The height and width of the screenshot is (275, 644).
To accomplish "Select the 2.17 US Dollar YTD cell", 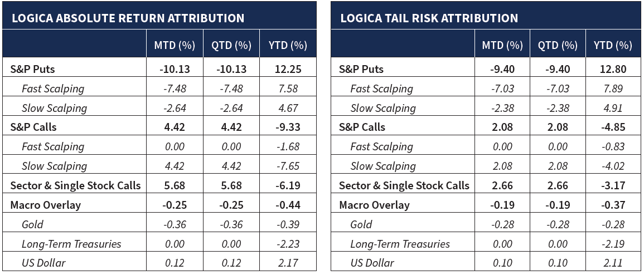I will [288, 263].
